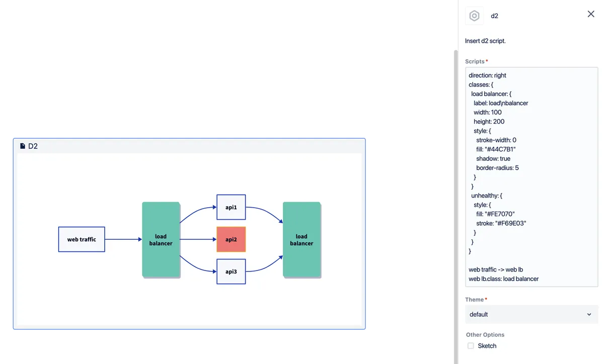Select the red api2 node
Screen dimensions: 604x364
point(231,239)
